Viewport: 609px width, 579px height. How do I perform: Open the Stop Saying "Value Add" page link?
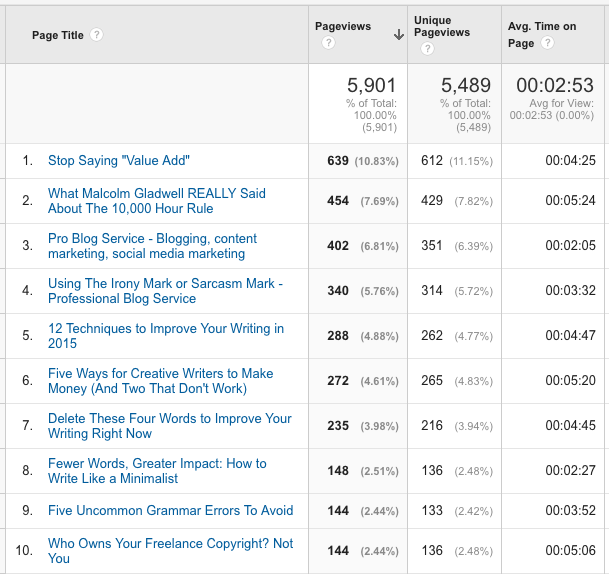(119, 160)
